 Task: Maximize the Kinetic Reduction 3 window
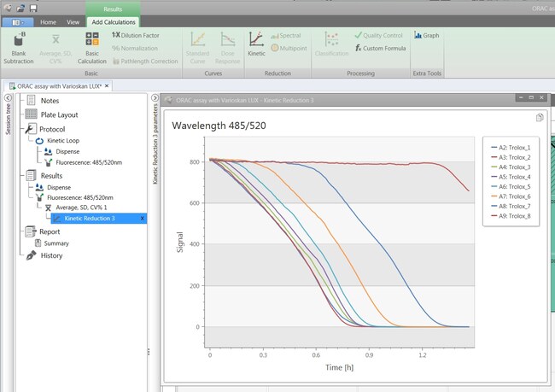click(531, 97)
